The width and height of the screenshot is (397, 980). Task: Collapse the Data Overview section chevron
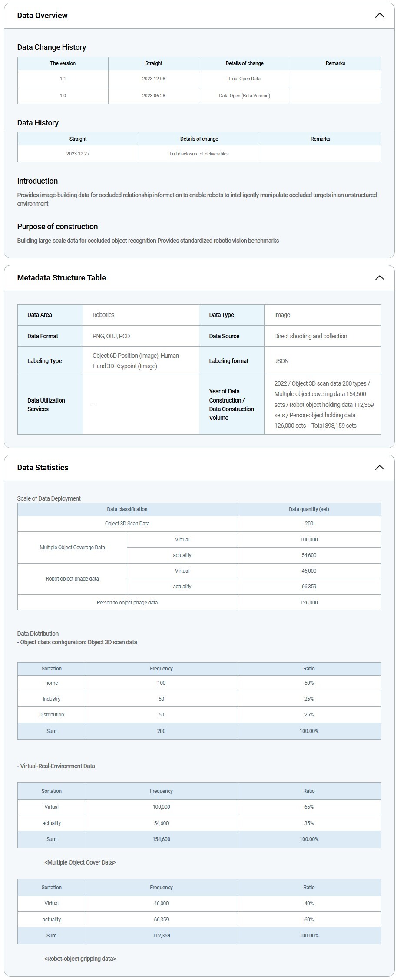point(379,16)
